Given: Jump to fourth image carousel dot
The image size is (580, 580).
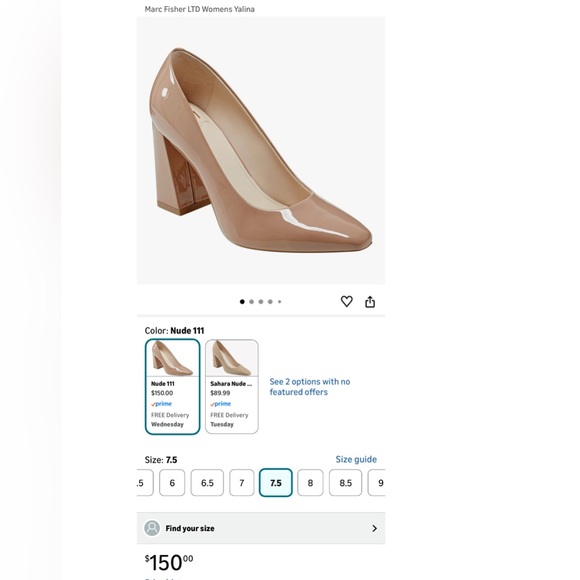Looking at the screenshot, I should 270,302.
